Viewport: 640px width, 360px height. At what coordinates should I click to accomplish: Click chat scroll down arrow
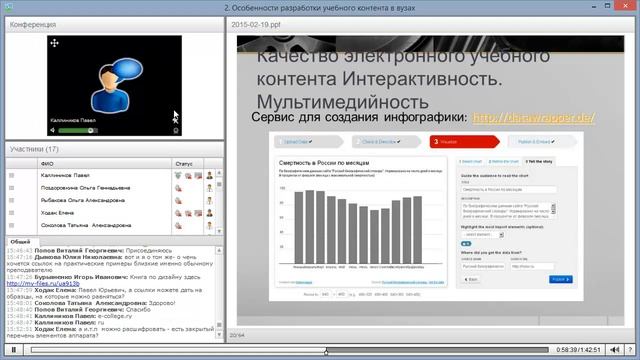[x=219, y=335]
